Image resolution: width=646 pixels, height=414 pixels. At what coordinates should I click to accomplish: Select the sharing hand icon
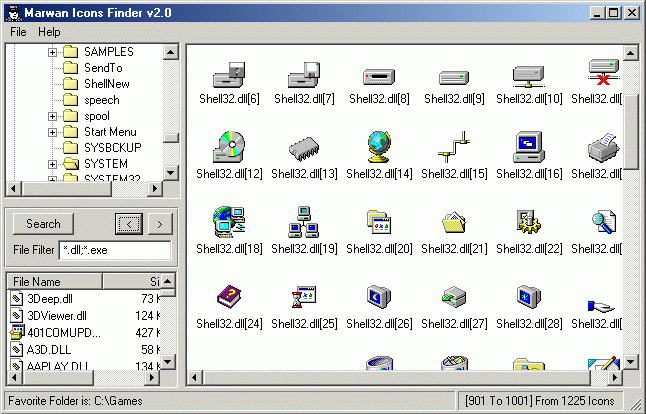click(x=602, y=306)
